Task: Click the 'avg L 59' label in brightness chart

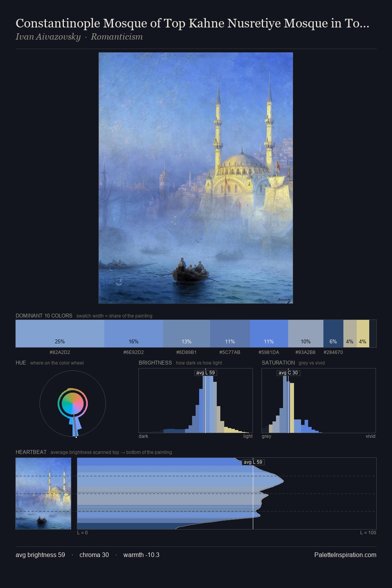Action: pos(205,373)
